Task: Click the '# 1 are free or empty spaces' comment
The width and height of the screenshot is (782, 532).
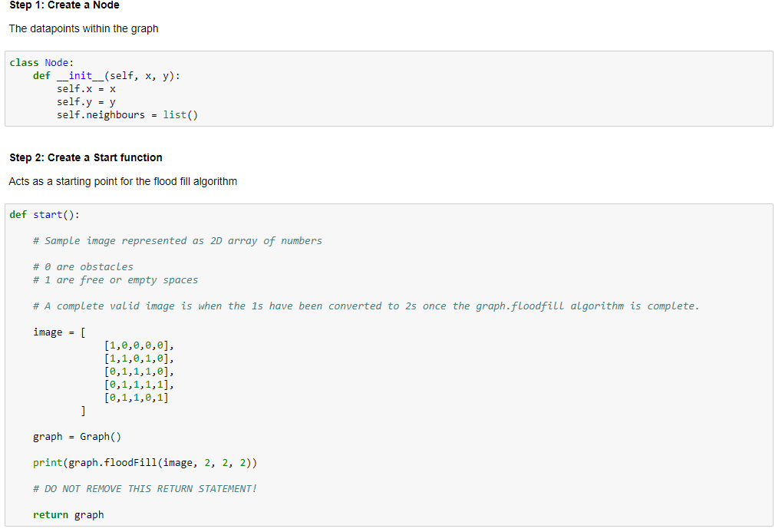Action: tap(116, 280)
